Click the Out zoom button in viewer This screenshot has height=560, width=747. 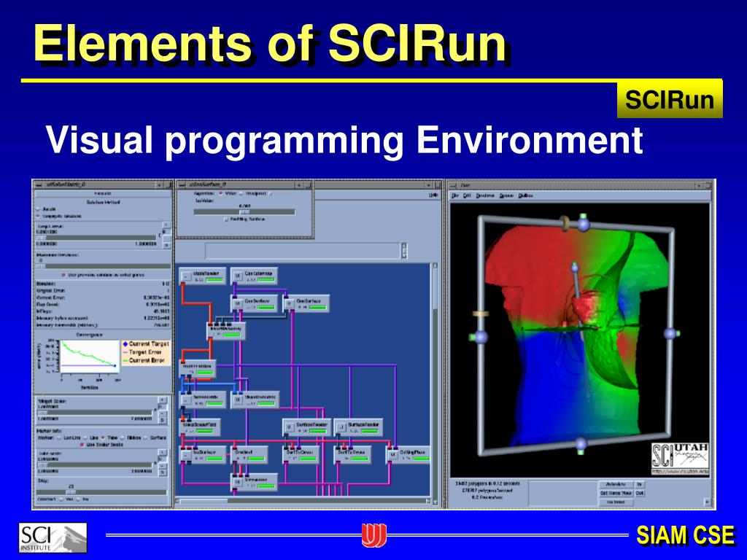point(639,493)
